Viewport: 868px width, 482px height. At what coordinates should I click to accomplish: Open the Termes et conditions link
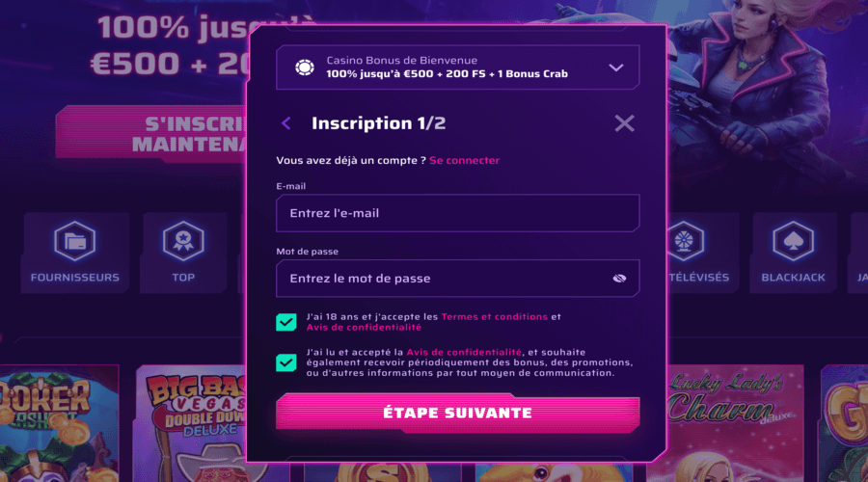pyautogui.click(x=495, y=316)
